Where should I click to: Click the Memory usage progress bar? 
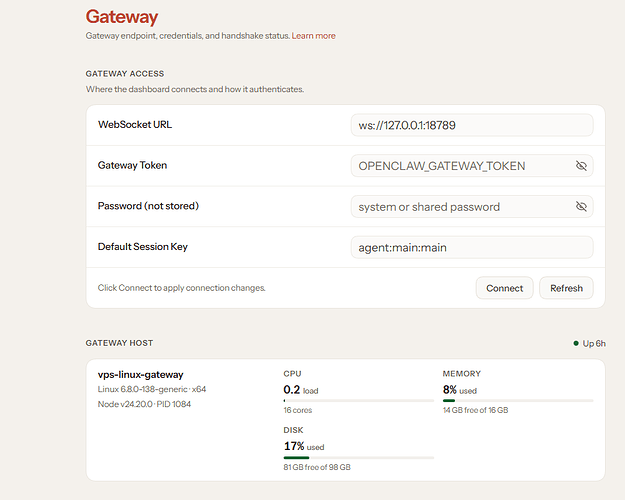coord(518,400)
